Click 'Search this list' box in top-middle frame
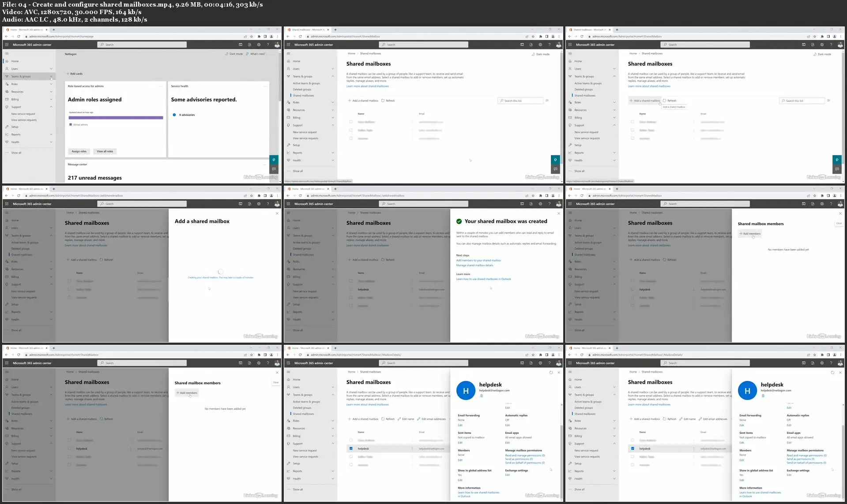 pyautogui.click(x=520, y=101)
